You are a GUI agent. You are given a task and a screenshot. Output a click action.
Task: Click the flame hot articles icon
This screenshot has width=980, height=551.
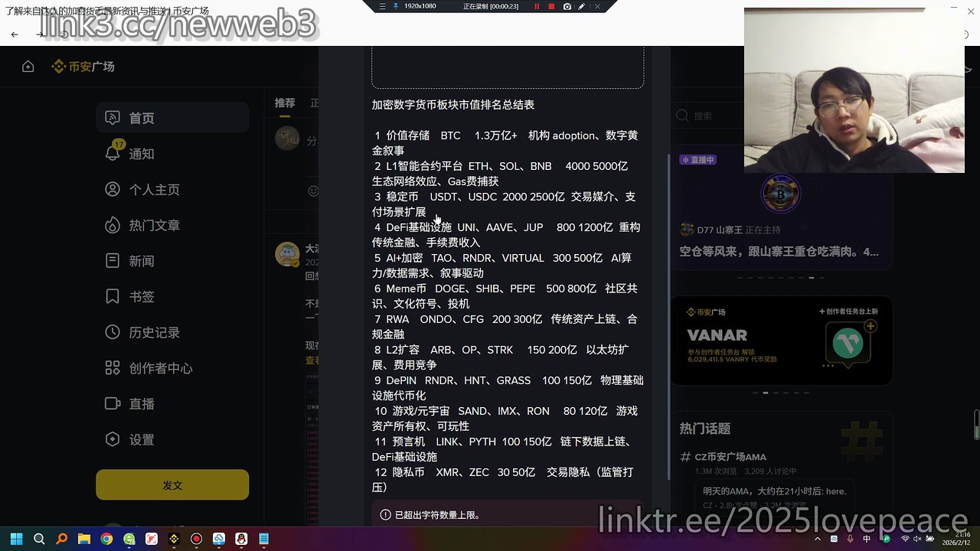pos(113,225)
